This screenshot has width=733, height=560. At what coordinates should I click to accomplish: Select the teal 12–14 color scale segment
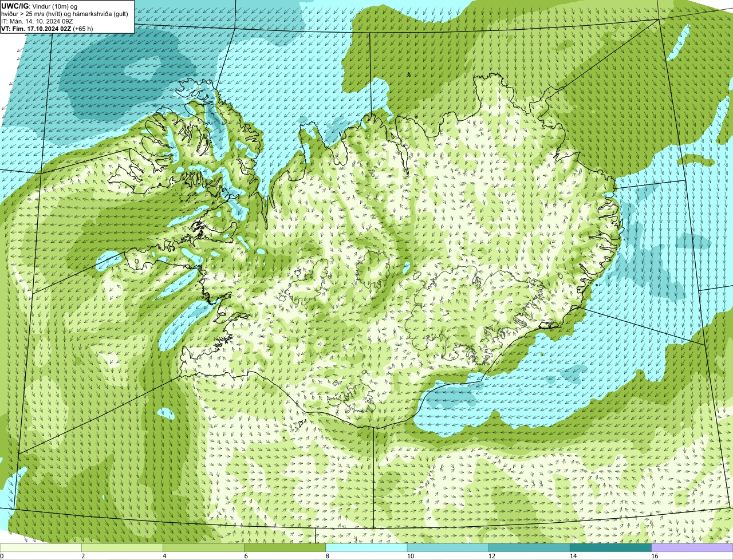pos(529,548)
